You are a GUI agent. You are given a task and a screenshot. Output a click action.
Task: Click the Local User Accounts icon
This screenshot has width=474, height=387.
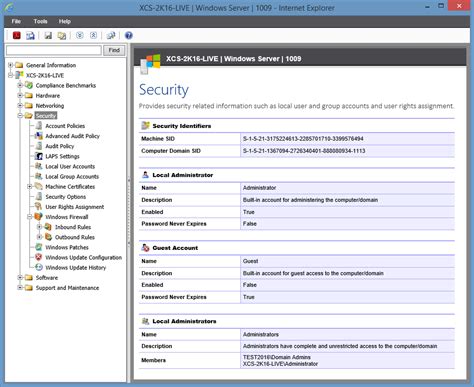[39, 166]
